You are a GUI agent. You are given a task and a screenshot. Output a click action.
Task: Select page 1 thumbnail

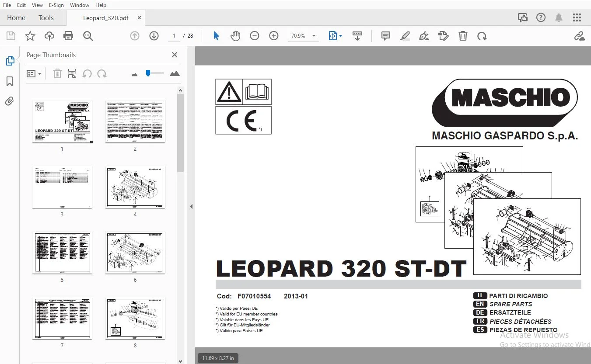tap(62, 121)
